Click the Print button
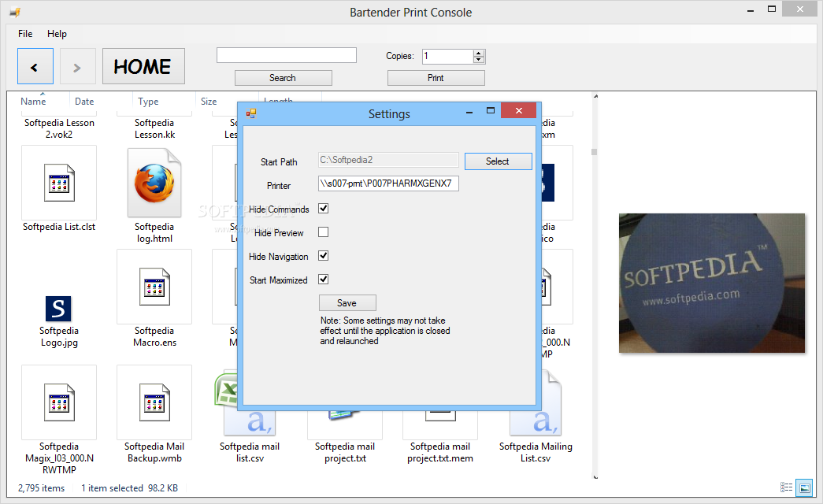The image size is (823, 504). [436, 78]
